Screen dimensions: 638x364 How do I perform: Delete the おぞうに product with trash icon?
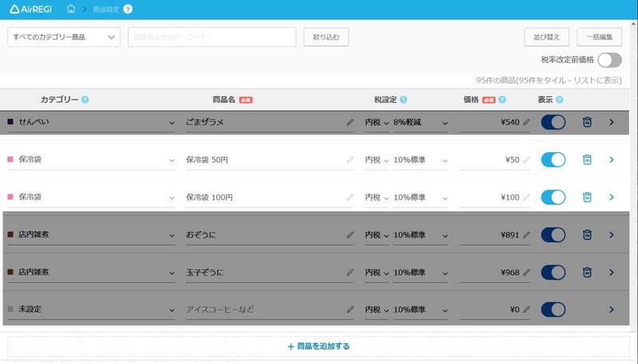click(587, 235)
